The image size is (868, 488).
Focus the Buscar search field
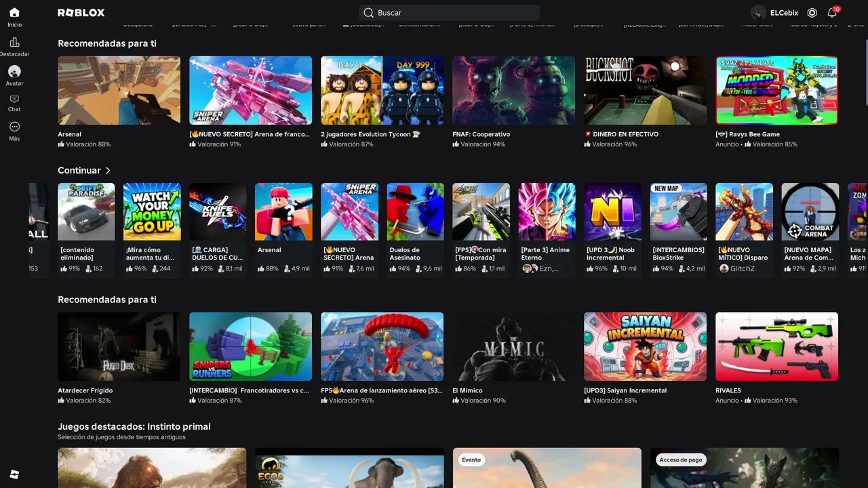pyautogui.click(x=449, y=13)
